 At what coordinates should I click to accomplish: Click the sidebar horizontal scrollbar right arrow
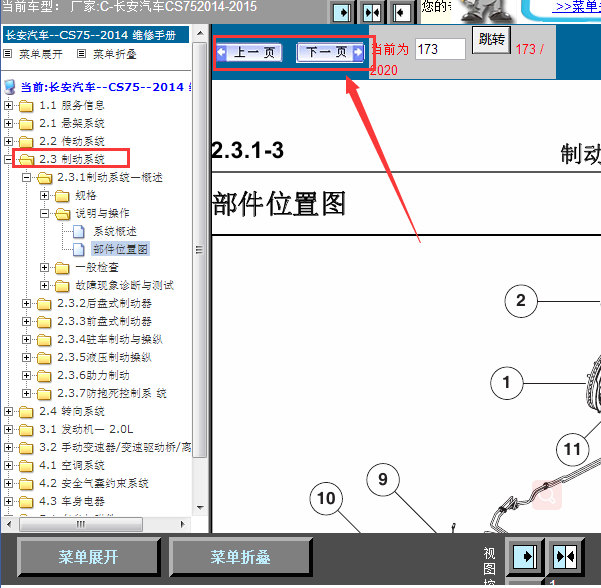[x=182, y=524]
